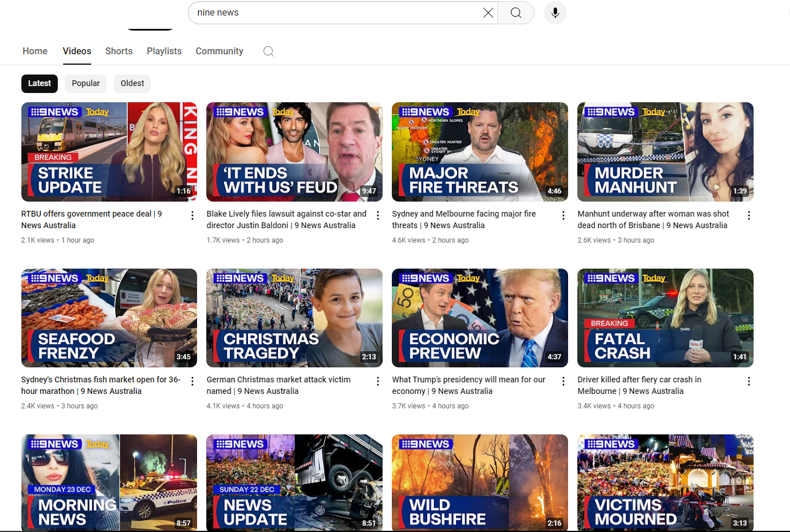Click '1.7K views • 2 hours ago' text
This screenshot has width=790, height=532.
[x=245, y=240]
